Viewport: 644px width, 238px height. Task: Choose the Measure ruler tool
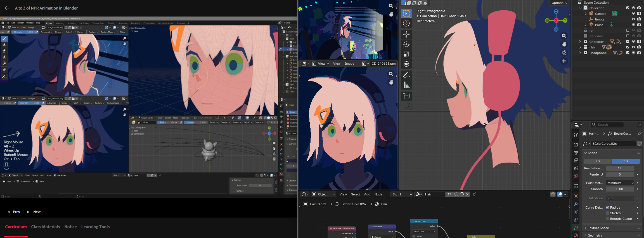pyautogui.click(x=406, y=85)
